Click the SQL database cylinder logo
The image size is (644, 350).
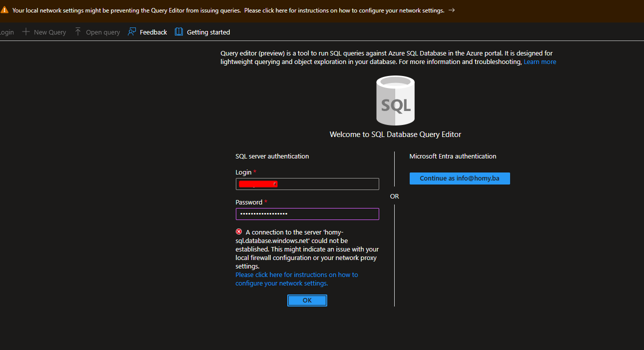click(395, 100)
